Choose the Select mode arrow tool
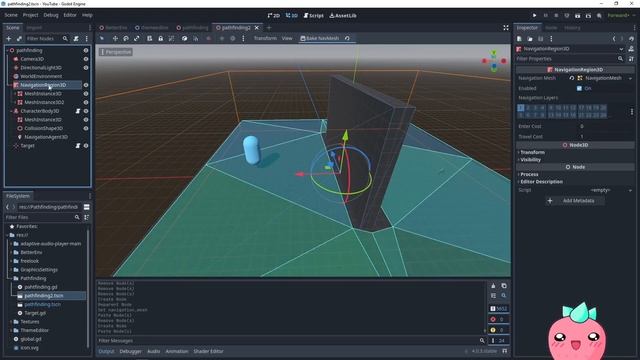 click(102, 38)
